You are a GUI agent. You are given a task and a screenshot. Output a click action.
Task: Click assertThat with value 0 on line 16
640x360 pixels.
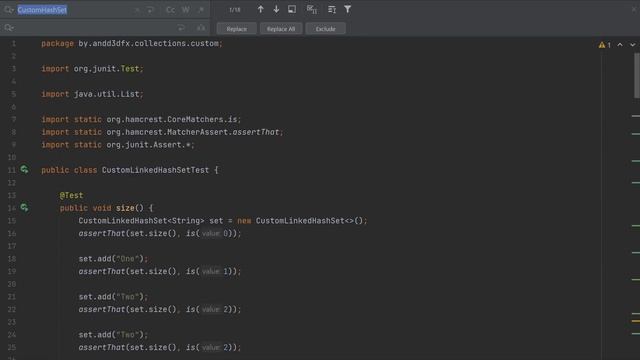point(160,233)
